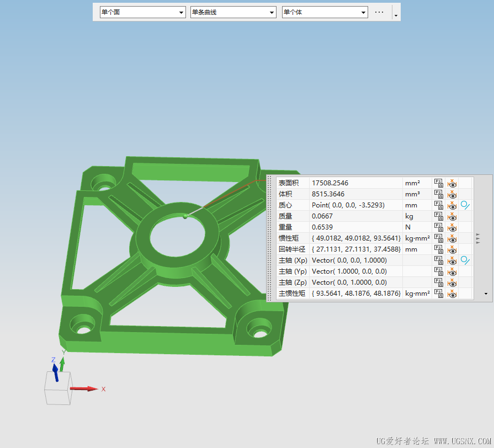
Task: Click the 质心 row label
Action: [x=285, y=205]
